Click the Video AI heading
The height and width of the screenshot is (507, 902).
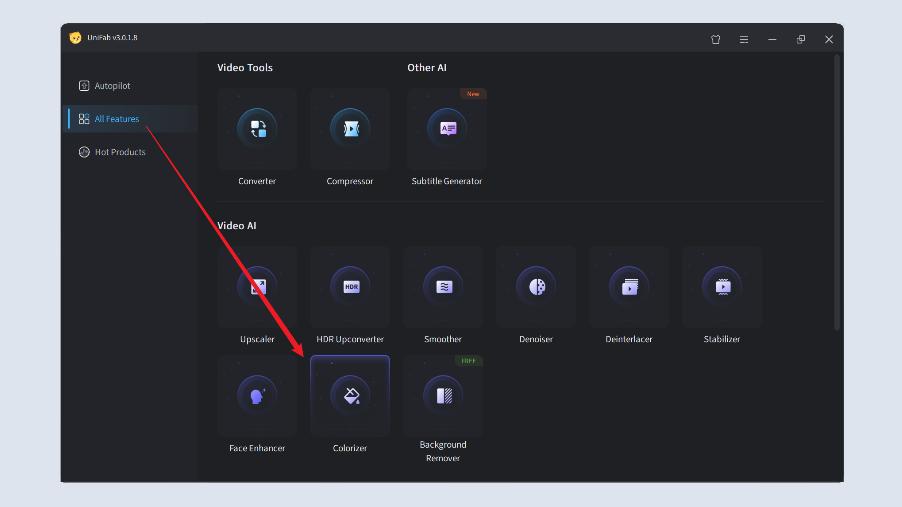pos(236,226)
